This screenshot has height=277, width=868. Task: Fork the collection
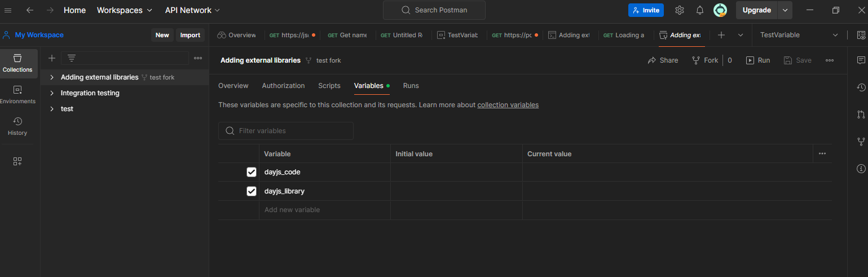click(705, 60)
